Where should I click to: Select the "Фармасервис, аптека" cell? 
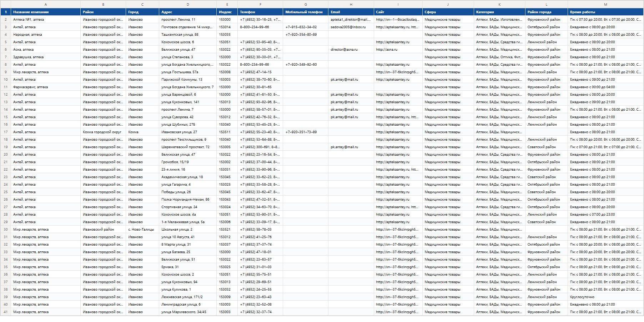pyautogui.click(x=46, y=87)
